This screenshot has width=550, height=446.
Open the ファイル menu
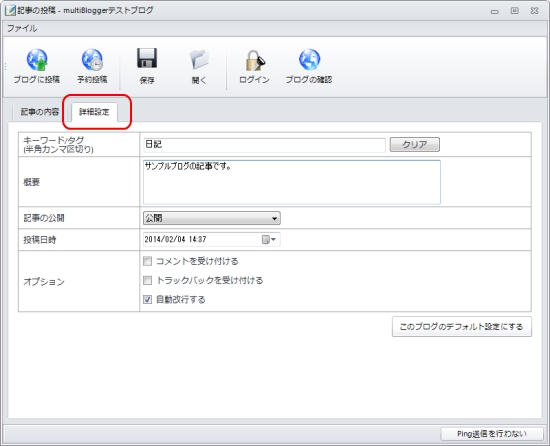pos(22,28)
